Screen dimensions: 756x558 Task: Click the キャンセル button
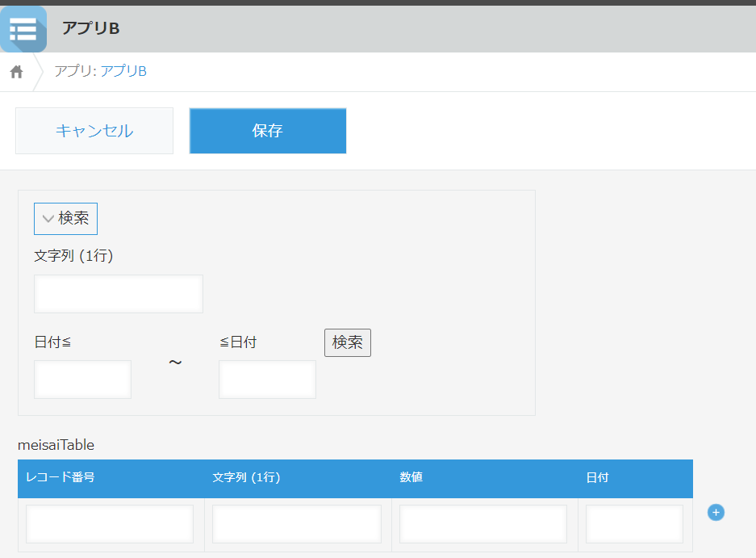pyautogui.click(x=94, y=131)
